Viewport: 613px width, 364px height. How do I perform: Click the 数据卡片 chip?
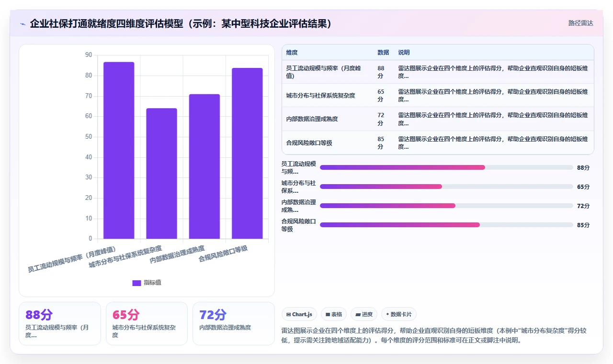coord(399,314)
